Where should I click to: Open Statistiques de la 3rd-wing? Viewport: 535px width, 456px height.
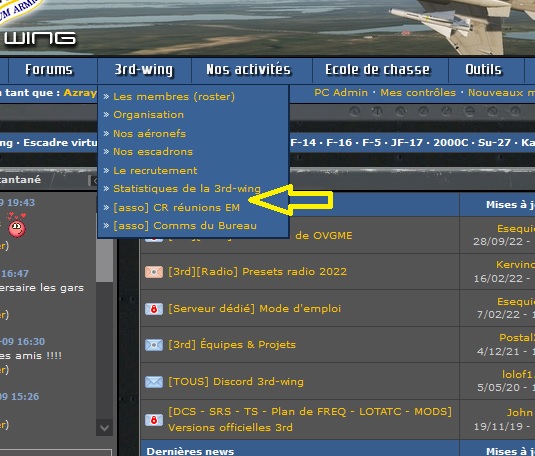click(x=187, y=189)
